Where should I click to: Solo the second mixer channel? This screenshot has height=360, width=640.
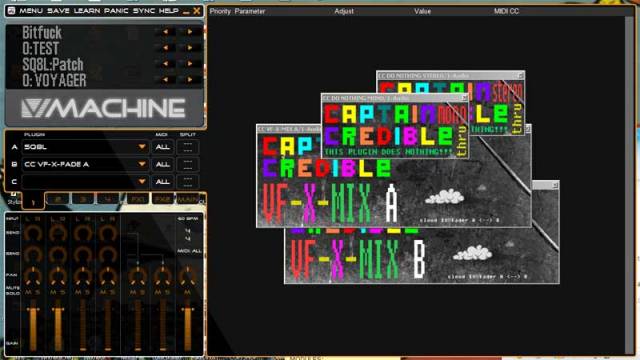pos(62,292)
